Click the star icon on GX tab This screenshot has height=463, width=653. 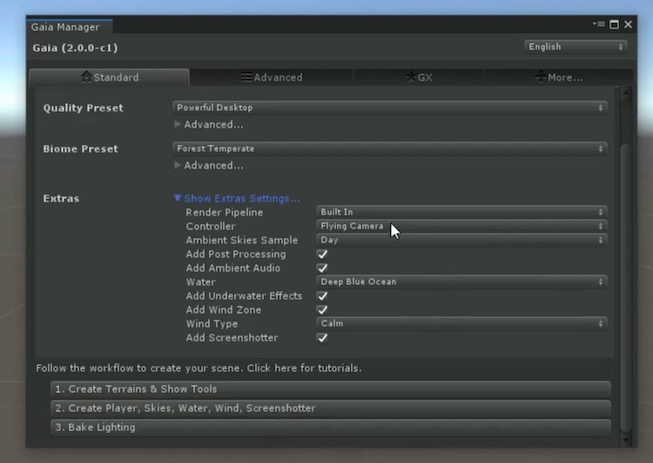tap(411, 77)
